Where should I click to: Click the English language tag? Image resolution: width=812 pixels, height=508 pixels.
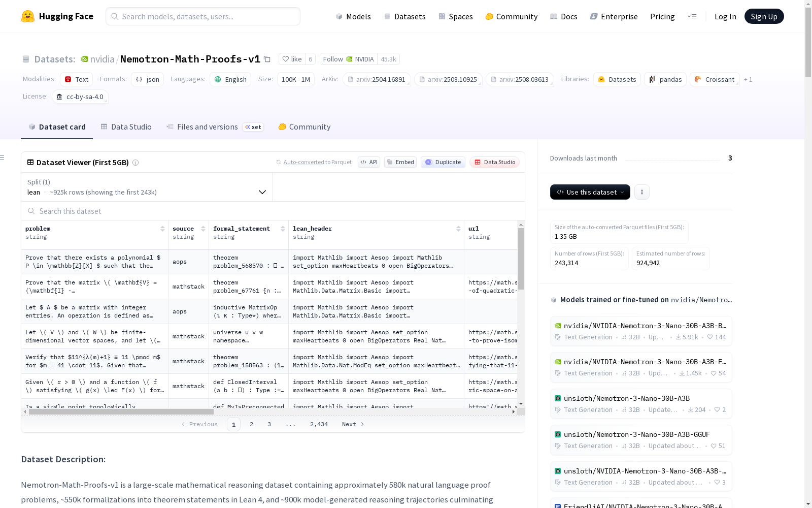[x=230, y=79]
